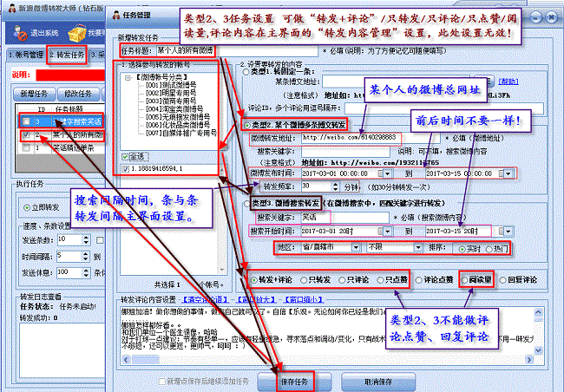Viewport: 564px width, 392px height.
Task: Click the 退出系统 exit icon
Action: [21, 34]
